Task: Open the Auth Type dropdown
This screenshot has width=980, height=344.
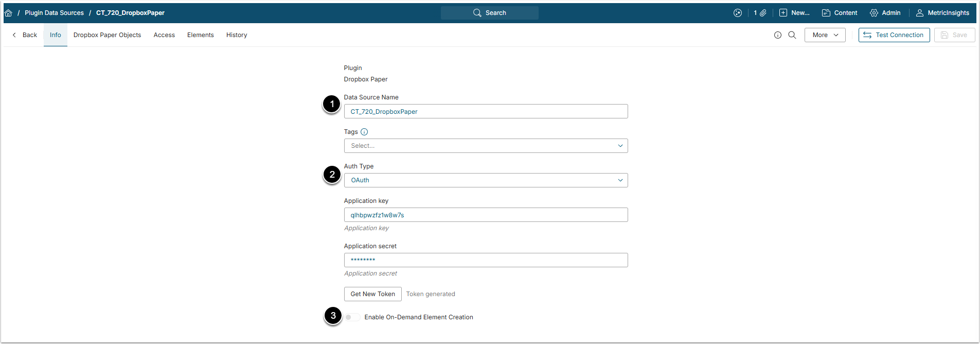Action: pyautogui.click(x=486, y=180)
